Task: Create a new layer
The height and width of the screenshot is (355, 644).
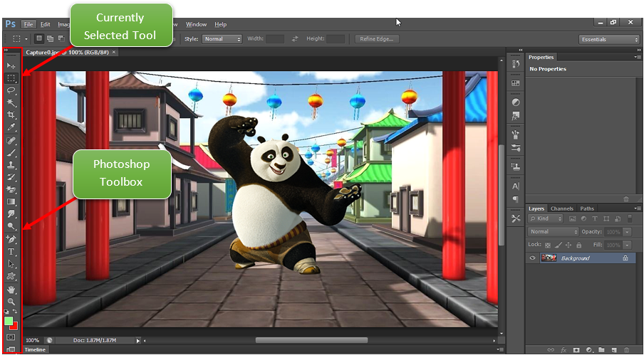Action: [x=615, y=350]
